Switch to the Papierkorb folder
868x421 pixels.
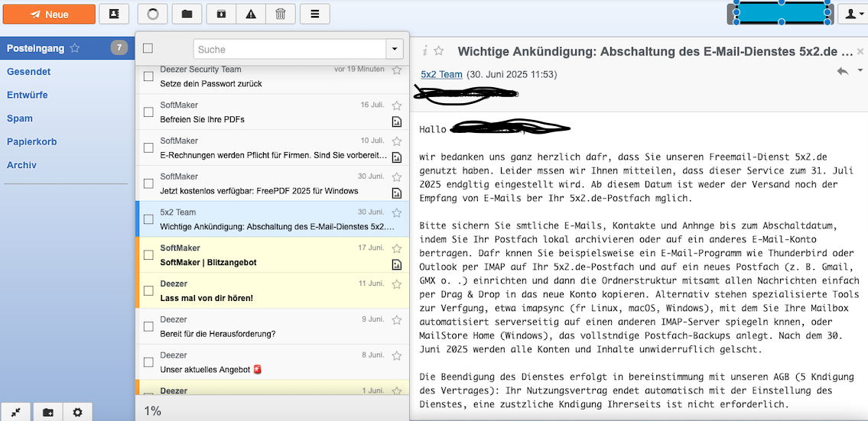click(x=31, y=142)
